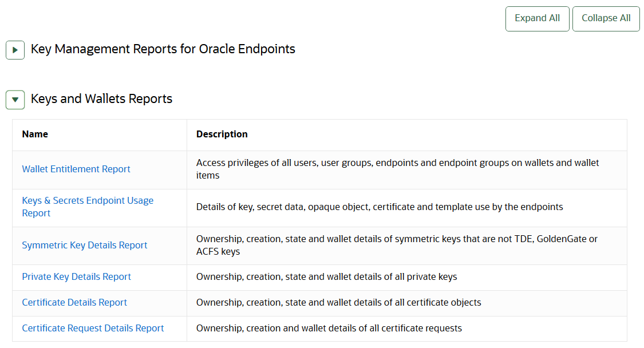Click the Certificate Request Details description text
The width and height of the screenshot is (644, 348).
(329, 328)
